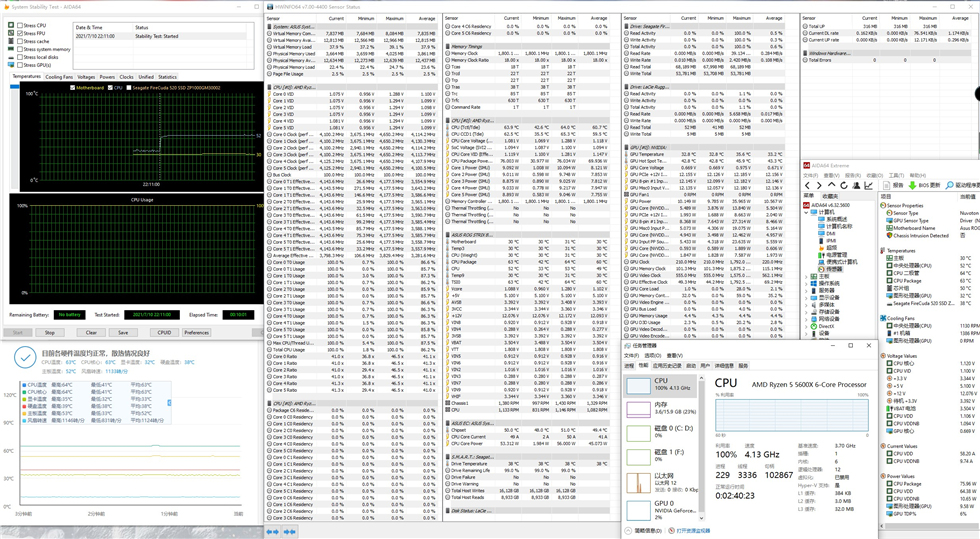Select GPU 0 performance item
Viewport: 980px width, 539px height.
click(x=662, y=510)
